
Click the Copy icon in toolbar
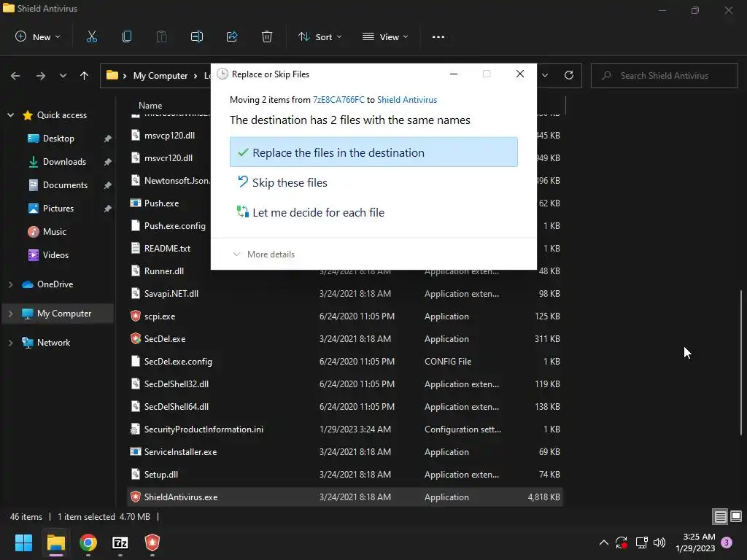click(127, 36)
